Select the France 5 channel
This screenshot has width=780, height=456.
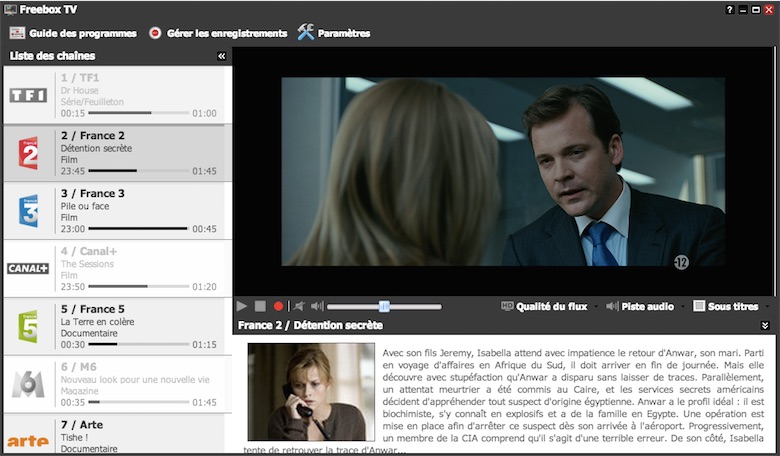click(x=117, y=327)
